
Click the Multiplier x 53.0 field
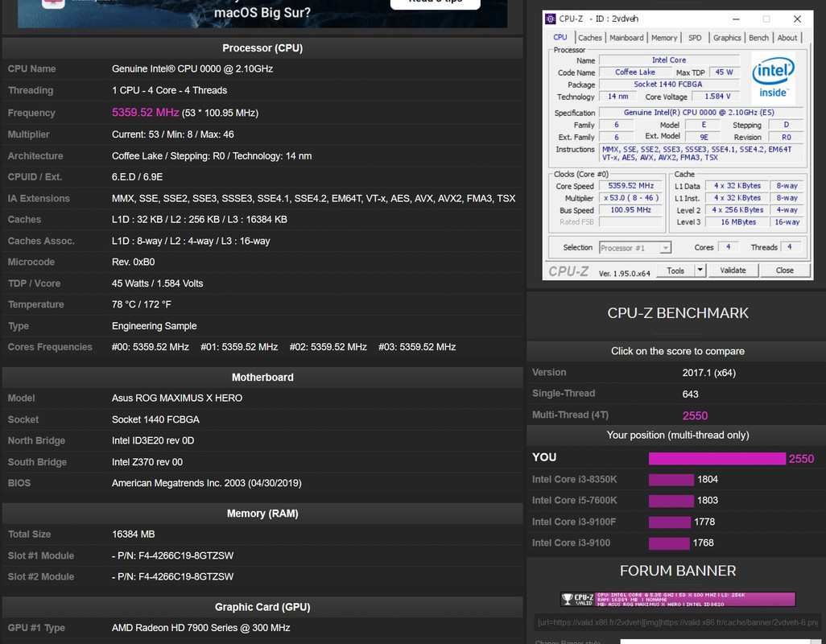pyautogui.click(x=631, y=198)
